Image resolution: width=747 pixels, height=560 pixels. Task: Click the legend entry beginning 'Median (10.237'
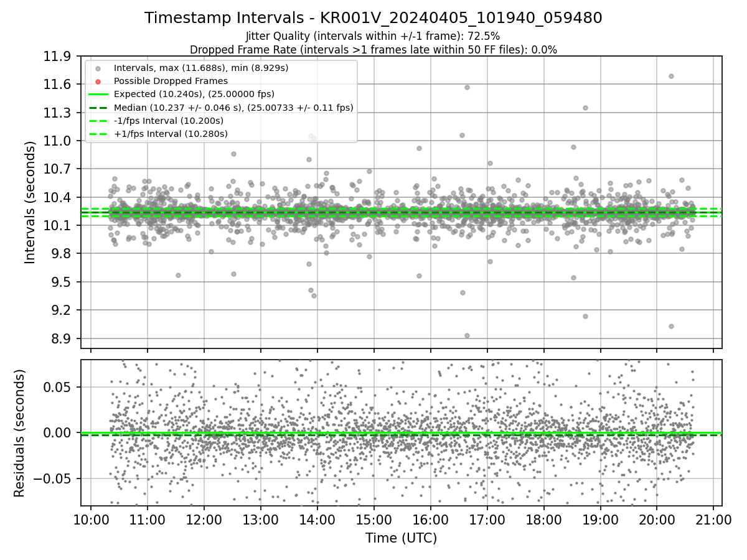click(x=233, y=107)
